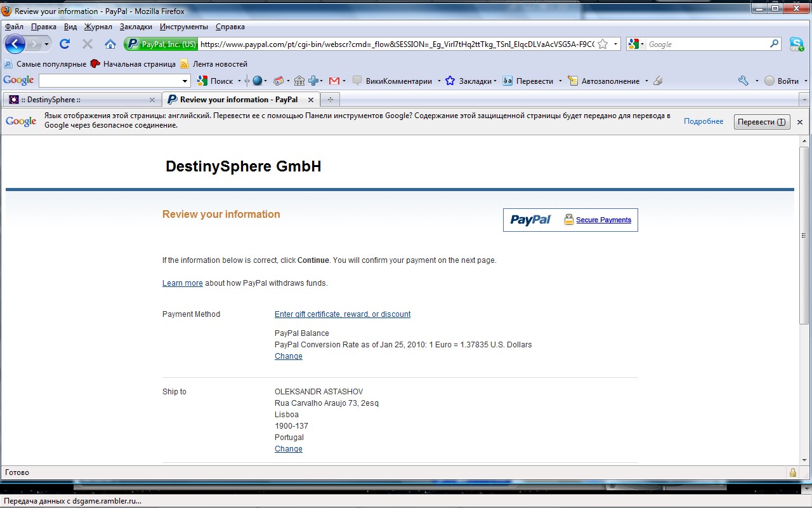Bookmark this page with the star icon
The height and width of the screenshot is (508, 812).
click(603, 44)
